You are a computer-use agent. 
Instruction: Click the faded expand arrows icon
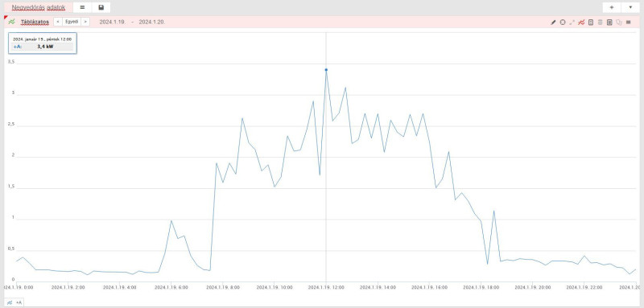pos(572,23)
